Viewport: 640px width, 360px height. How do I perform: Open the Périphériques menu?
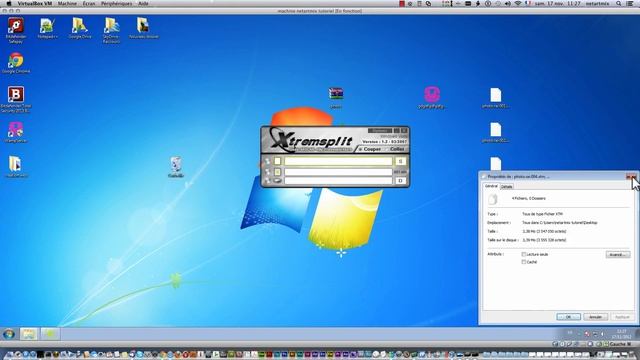(x=116, y=3)
